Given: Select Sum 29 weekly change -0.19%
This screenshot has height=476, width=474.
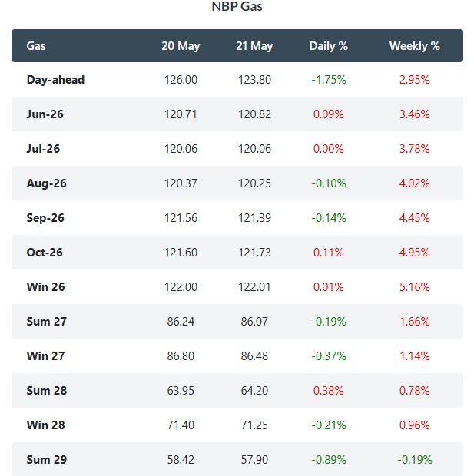Looking at the screenshot, I should coord(414,460).
